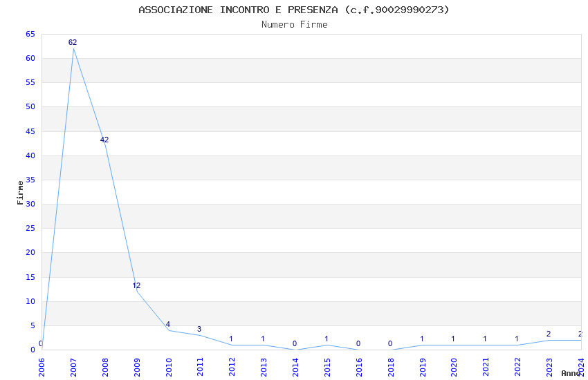Click the y-axis value 65

point(30,34)
